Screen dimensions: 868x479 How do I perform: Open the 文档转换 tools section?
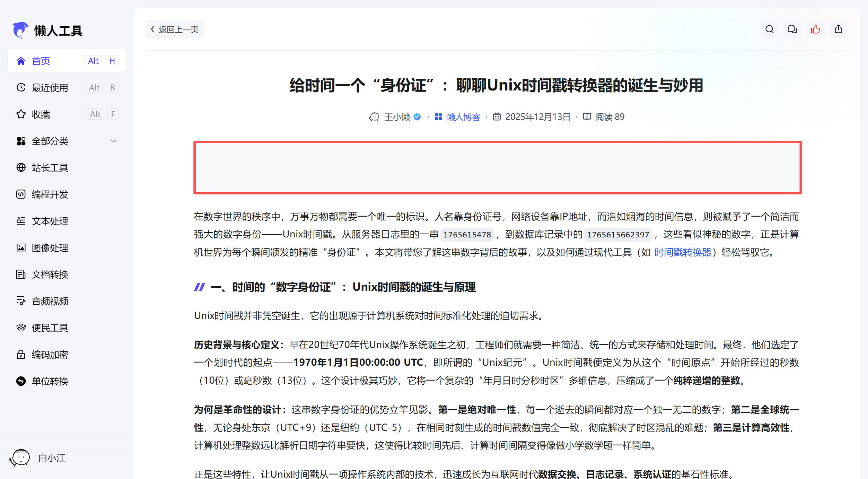(x=21, y=275)
